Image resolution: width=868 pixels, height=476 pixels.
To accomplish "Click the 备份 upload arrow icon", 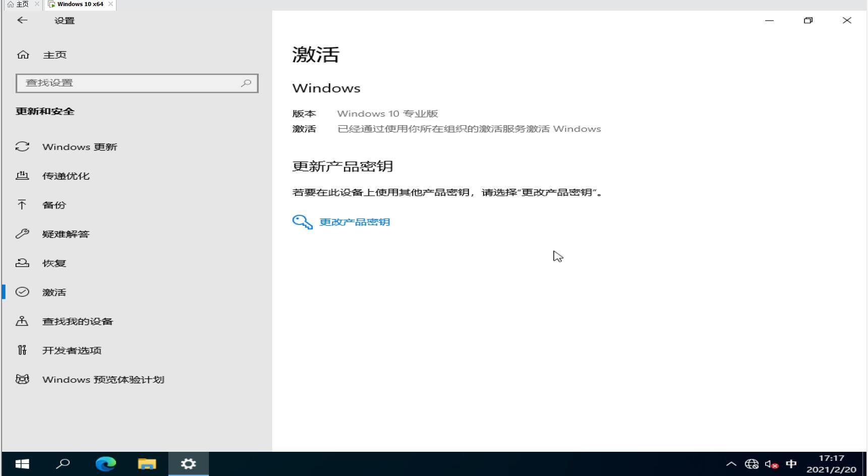I will click(x=22, y=204).
